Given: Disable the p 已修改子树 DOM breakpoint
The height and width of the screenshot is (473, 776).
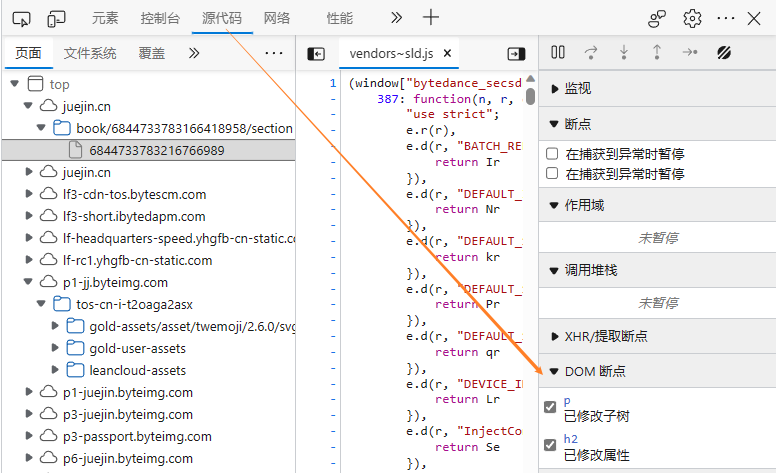Looking at the screenshot, I should point(550,407).
